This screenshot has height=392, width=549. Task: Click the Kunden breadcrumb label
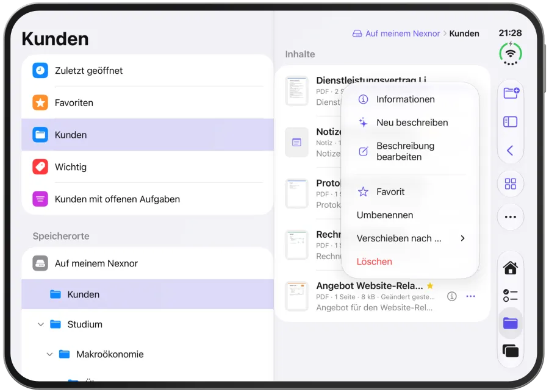click(464, 34)
